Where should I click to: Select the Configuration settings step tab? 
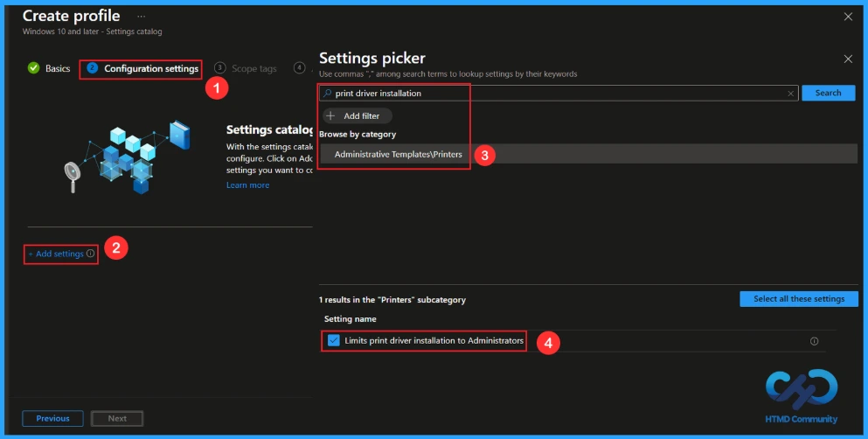pyautogui.click(x=142, y=68)
